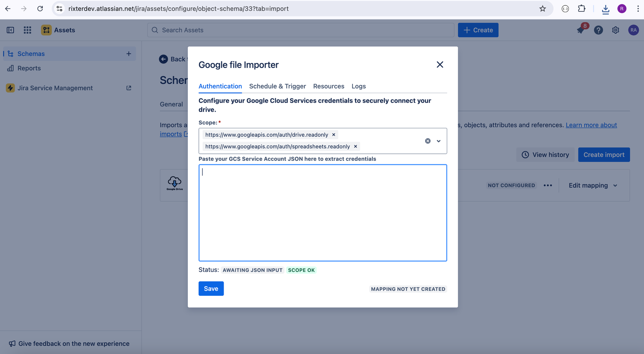Switch to the Logs tab

[x=358, y=86]
